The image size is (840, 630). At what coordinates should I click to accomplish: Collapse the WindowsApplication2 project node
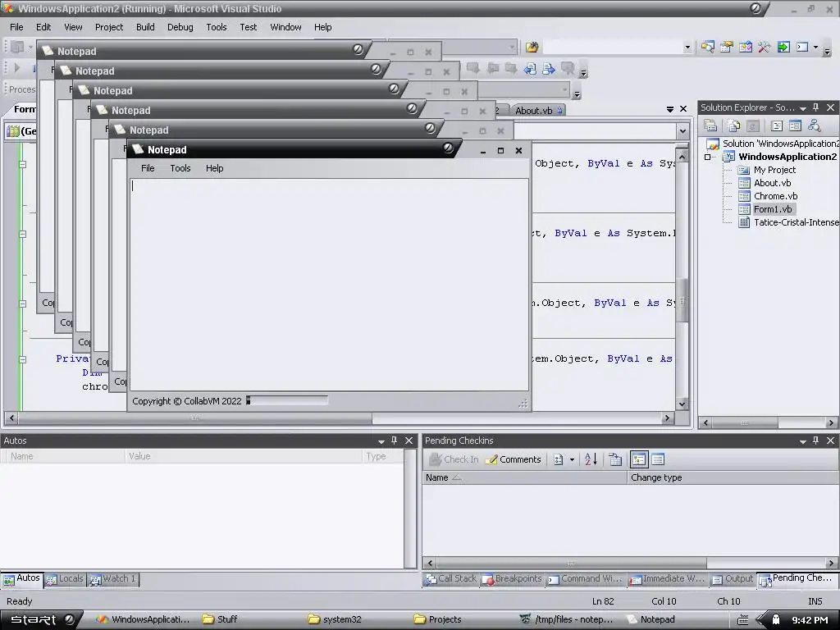[708, 157]
